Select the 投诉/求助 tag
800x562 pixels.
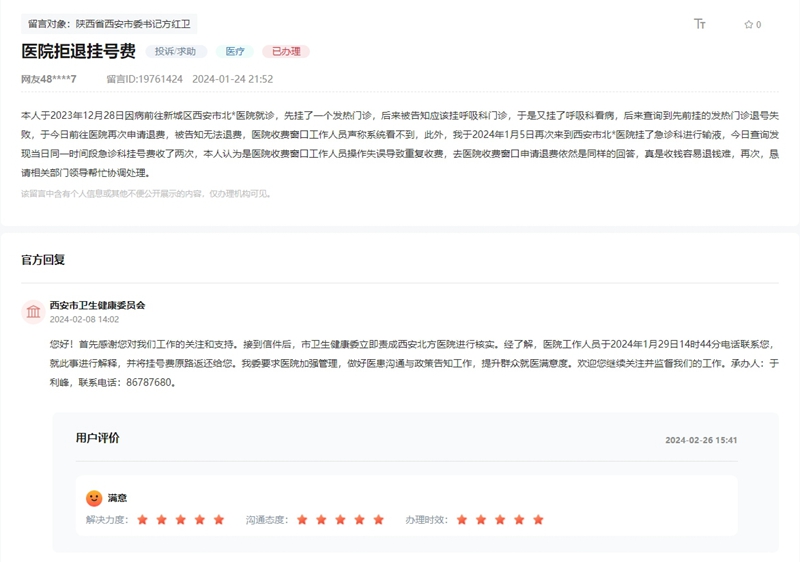pyautogui.click(x=177, y=51)
